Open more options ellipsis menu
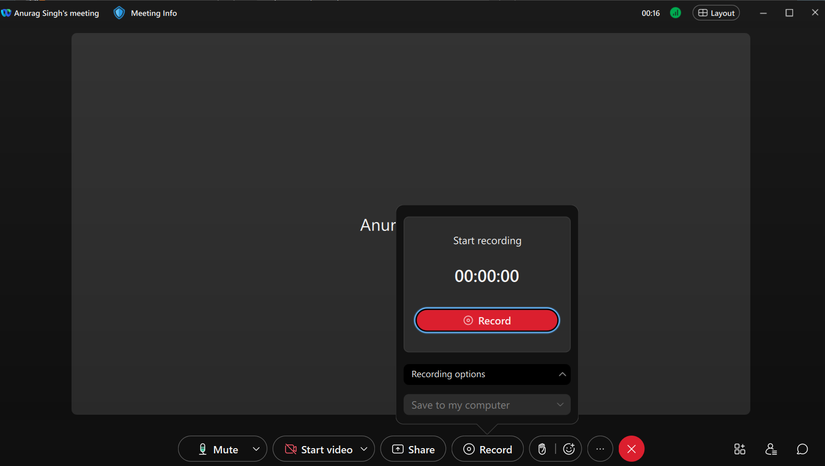 [x=600, y=450]
